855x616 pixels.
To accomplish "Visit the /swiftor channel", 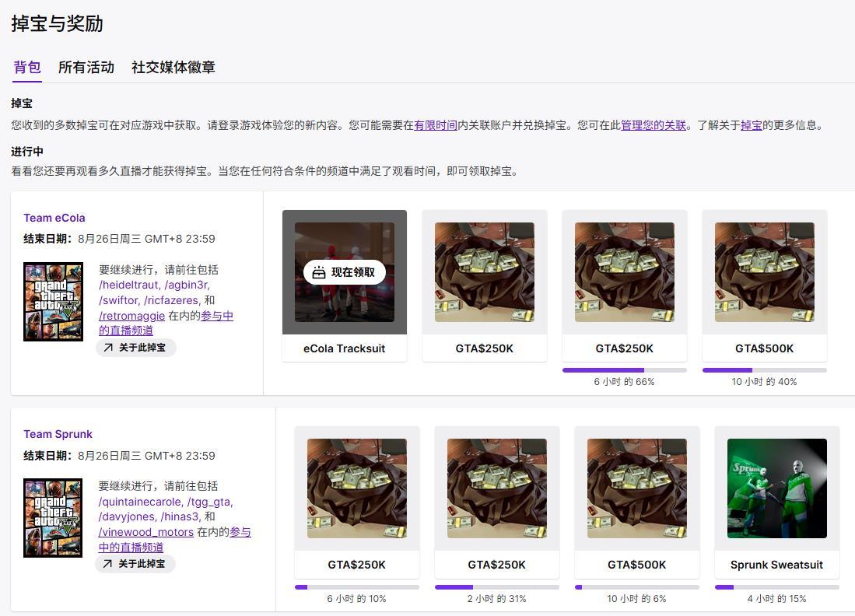I will tap(118, 300).
